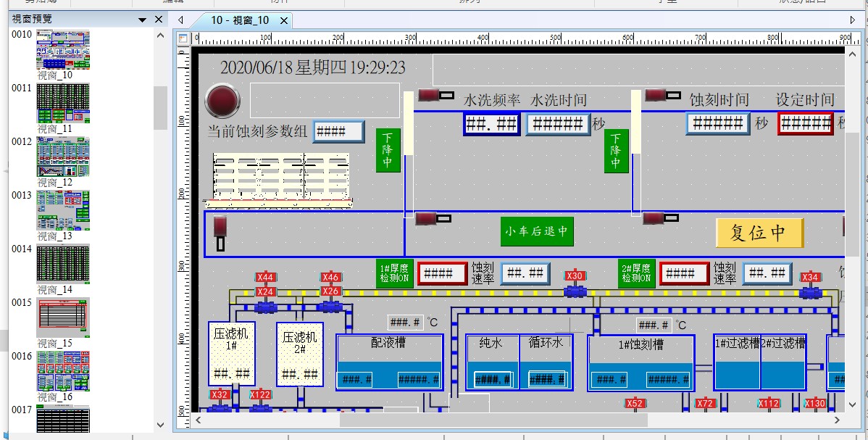Close the 10 - 視窗_10 tab
Image resolution: width=868 pixels, height=440 pixels.
pos(284,20)
